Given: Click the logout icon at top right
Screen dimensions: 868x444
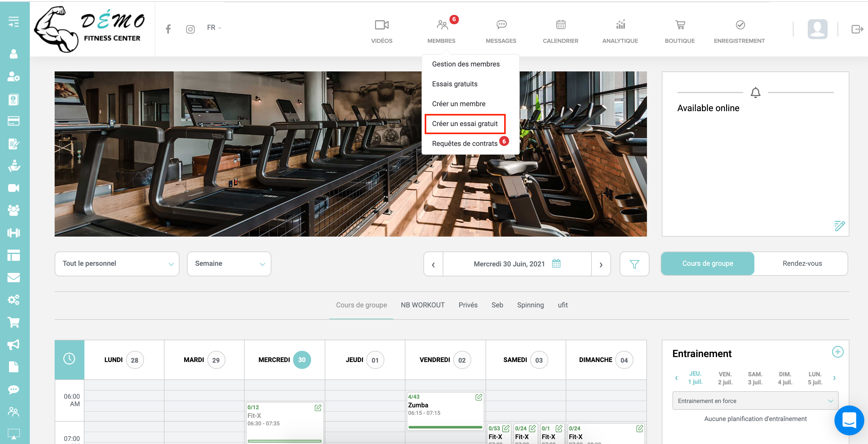Looking at the screenshot, I should click(857, 29).
